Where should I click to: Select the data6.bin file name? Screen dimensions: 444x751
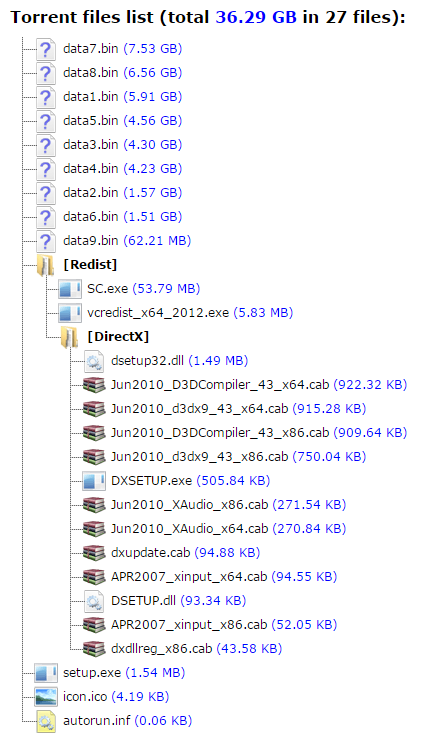click(x=91, y=216)
